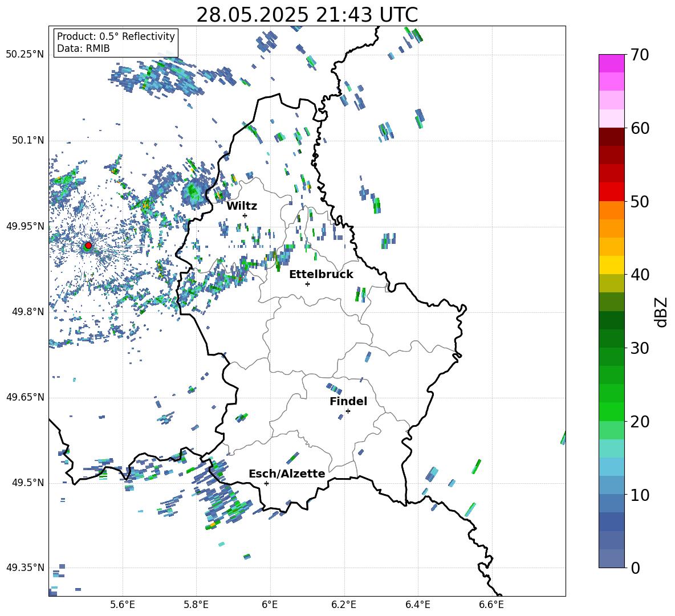
Task: Click the 'Product: 0.5° Reflectivity' legend line
Action: click(x=116, y=36)
